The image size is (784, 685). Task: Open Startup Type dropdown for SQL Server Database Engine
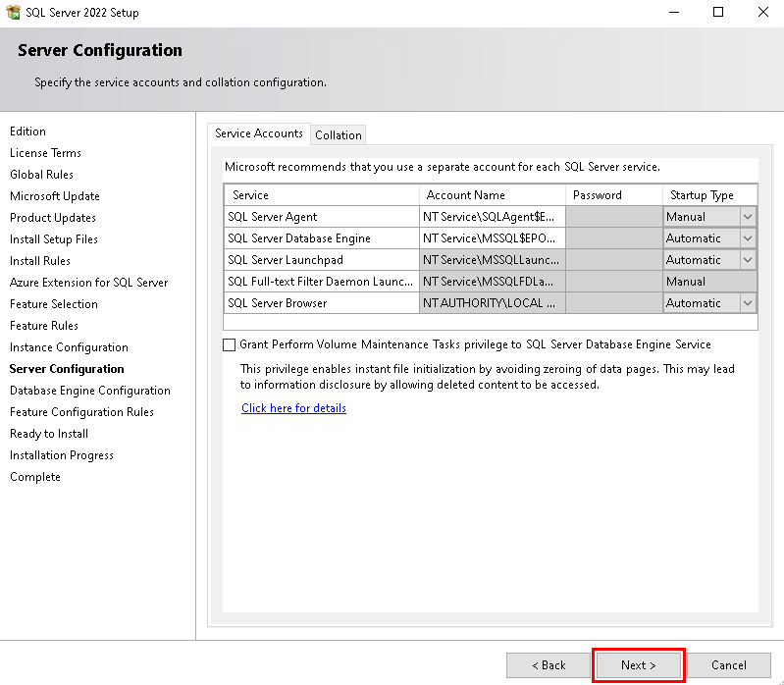pos(748,238)
